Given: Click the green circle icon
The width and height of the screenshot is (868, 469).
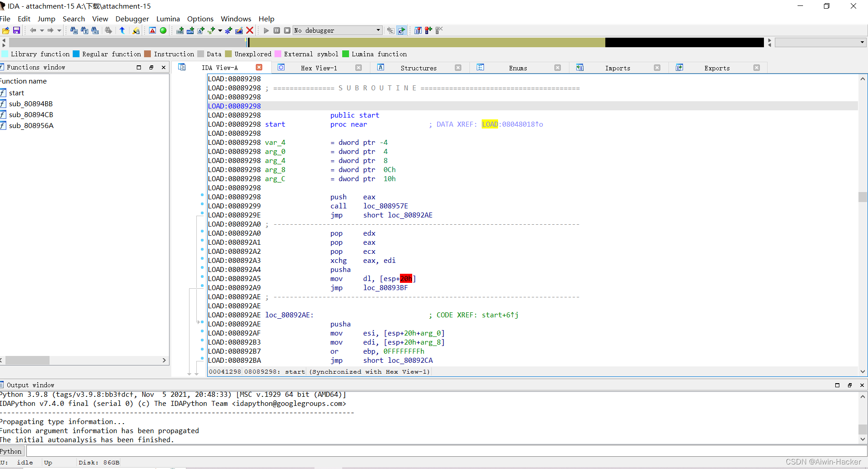Looking at the screenshot, I should click(163, 30).
